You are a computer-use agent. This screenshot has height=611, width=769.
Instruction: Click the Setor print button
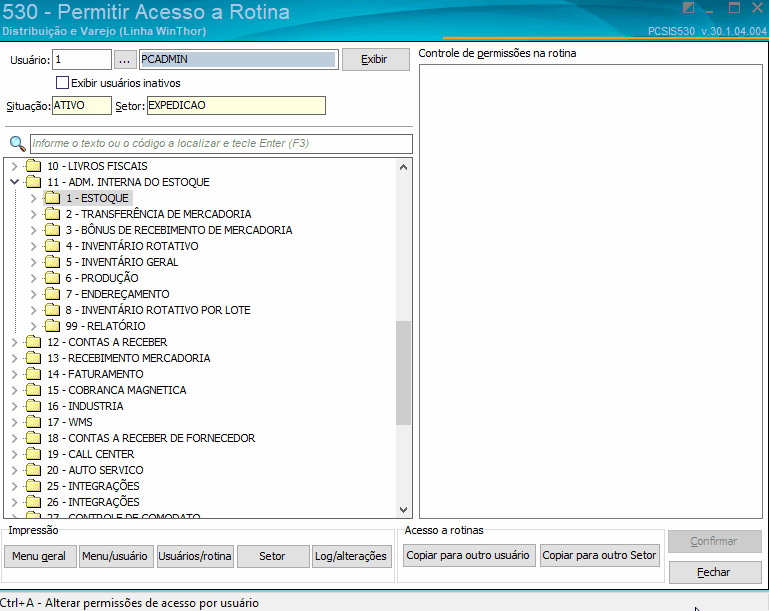tap(272, 556)
